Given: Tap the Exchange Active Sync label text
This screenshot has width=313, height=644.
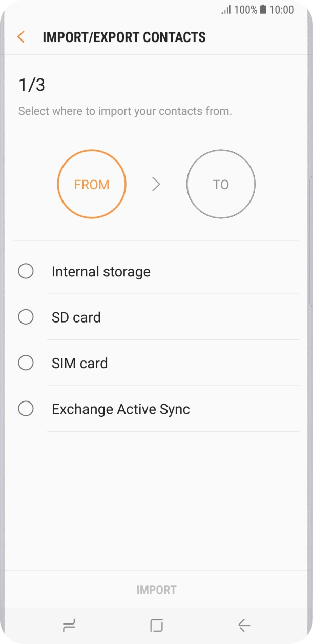Looking at the screenshot, I should pyautogui.click(x=120, y=409).
